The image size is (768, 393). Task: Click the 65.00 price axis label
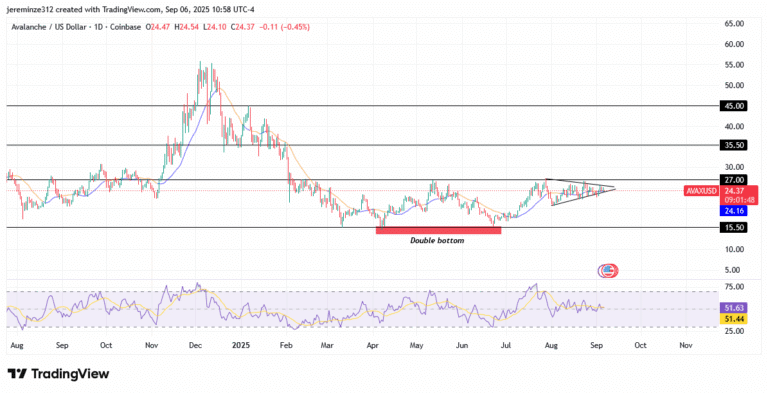point(734,24)
